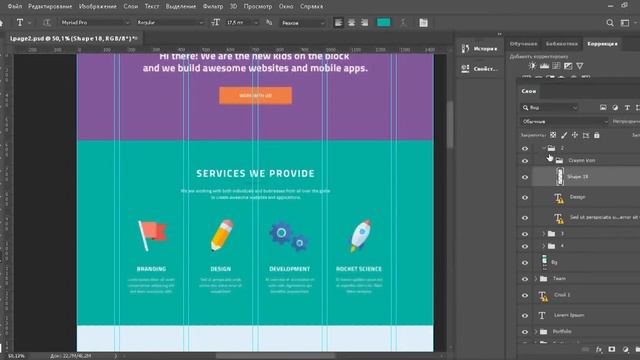Image resolution: width=640 pixels, height=360 pixels.
Task: Expand layer group 3
Action: 544,233
